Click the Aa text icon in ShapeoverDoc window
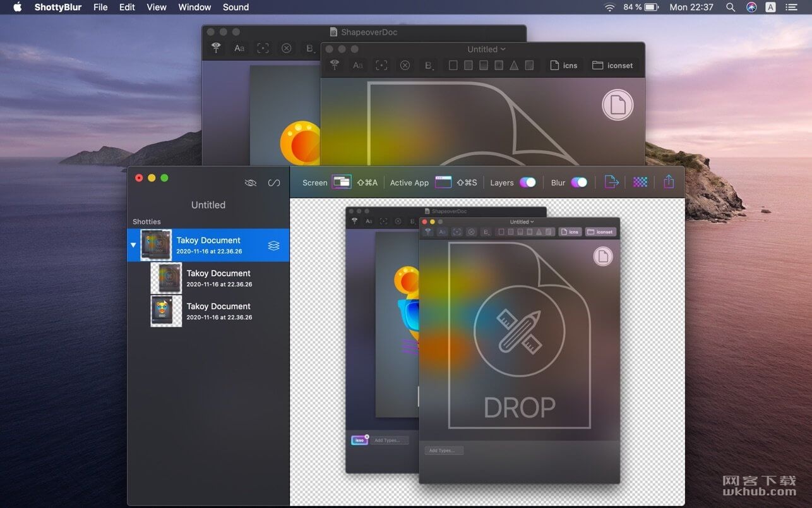The image size is (812, 508). tap(239, 48)
